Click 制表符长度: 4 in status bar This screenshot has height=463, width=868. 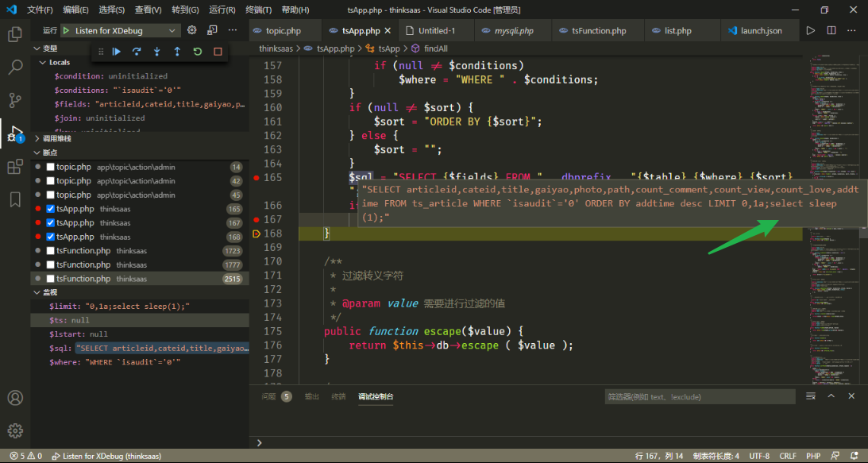[x=714, y=456]
